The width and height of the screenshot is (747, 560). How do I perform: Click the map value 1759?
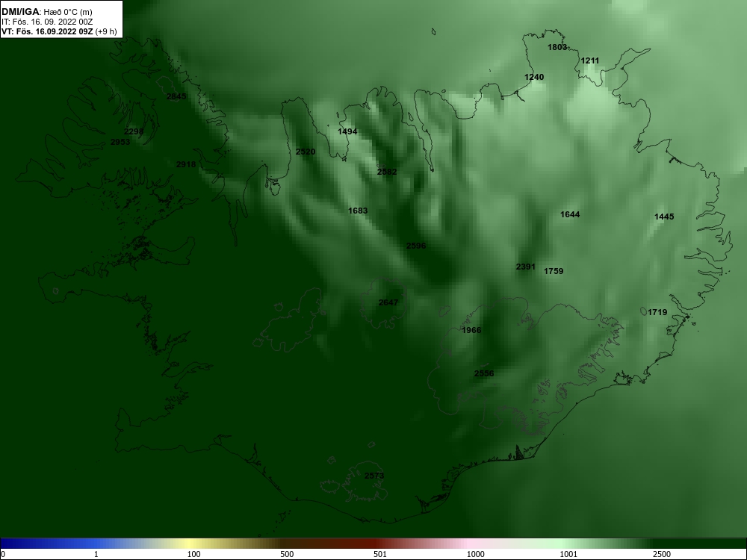(554, 272)
